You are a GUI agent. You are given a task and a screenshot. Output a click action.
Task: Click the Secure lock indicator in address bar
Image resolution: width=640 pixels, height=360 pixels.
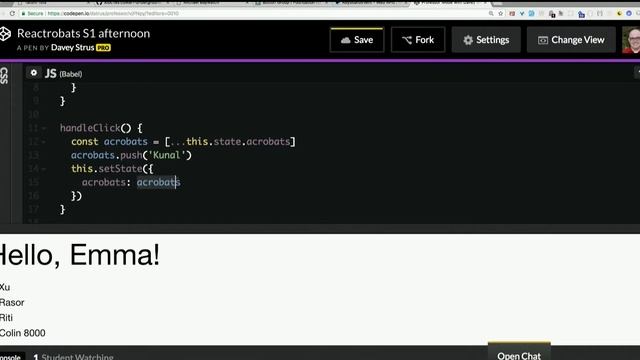[x=32, y=13]
